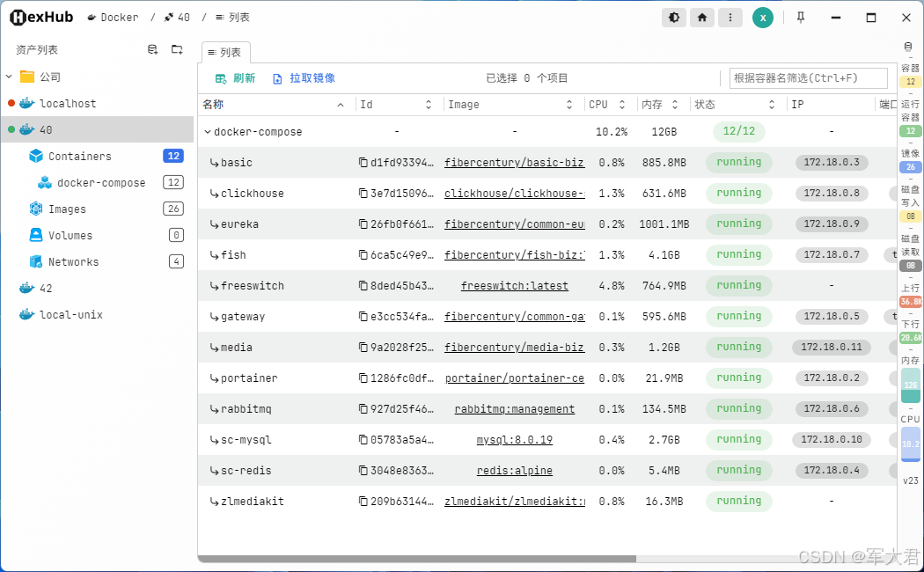Copy the Id of the sc-redis container
Screen dimensions: 924x572
[363, 471]
